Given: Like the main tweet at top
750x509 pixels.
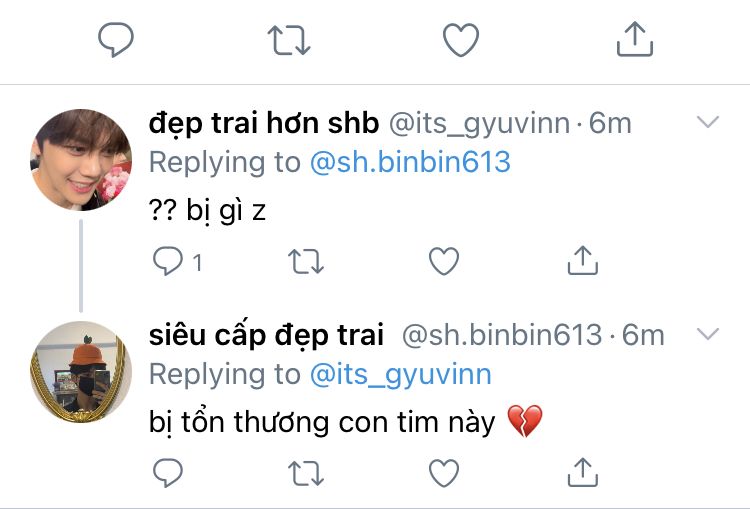Looking at the screenshot, I should tap(461, 40).
